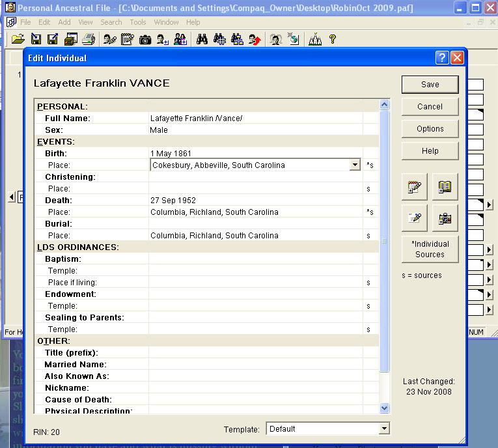Click the Burial Place Columbia field
This screenshot has height=448, width=498.
point(256,236)
